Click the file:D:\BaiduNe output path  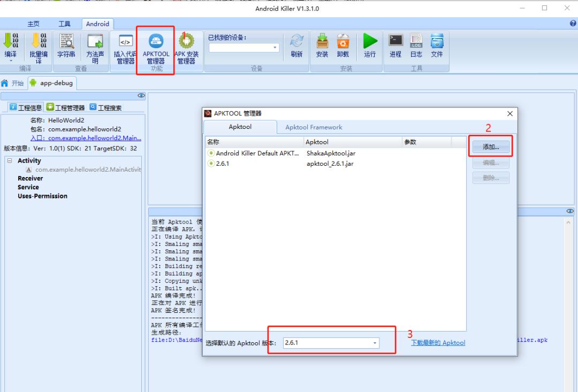pos(177,340)
